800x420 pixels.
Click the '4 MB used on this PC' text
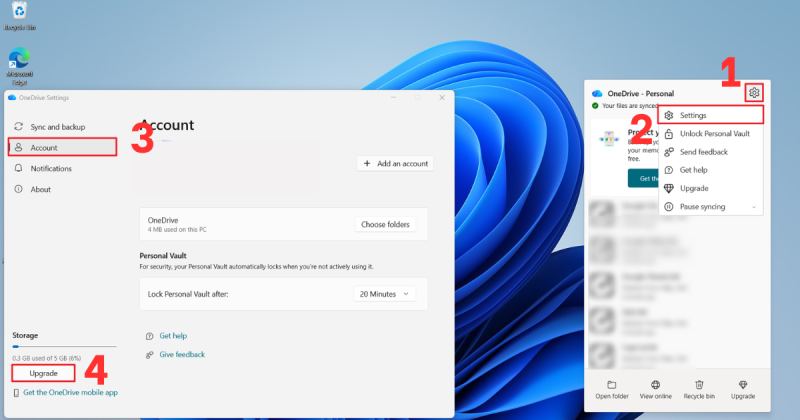(177, 230)
